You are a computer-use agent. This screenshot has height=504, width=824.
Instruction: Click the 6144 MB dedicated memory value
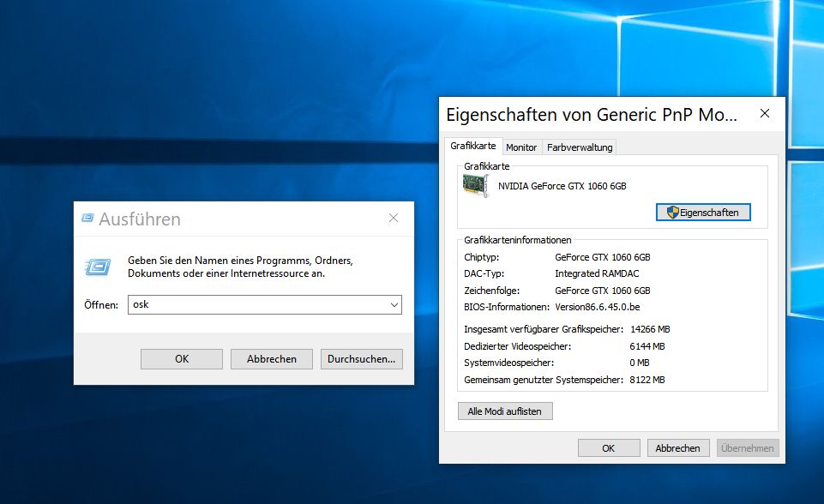click(647, 346)
